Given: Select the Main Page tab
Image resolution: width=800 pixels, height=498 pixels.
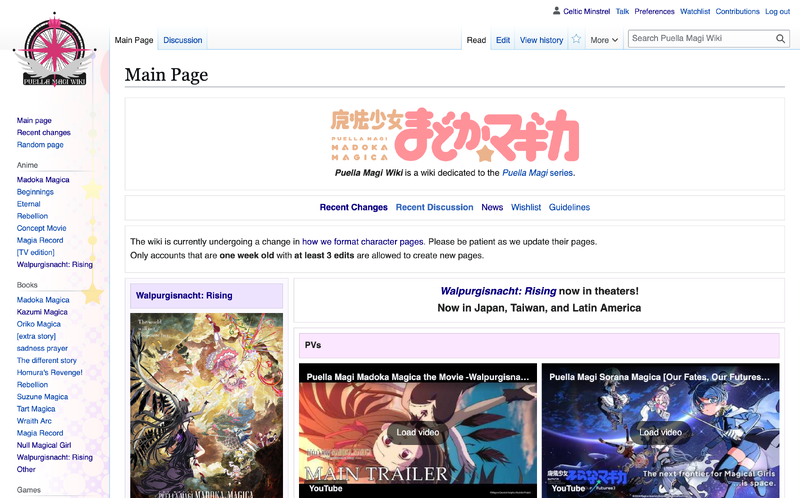Looking at the screenshot, I should click(134, 40).
